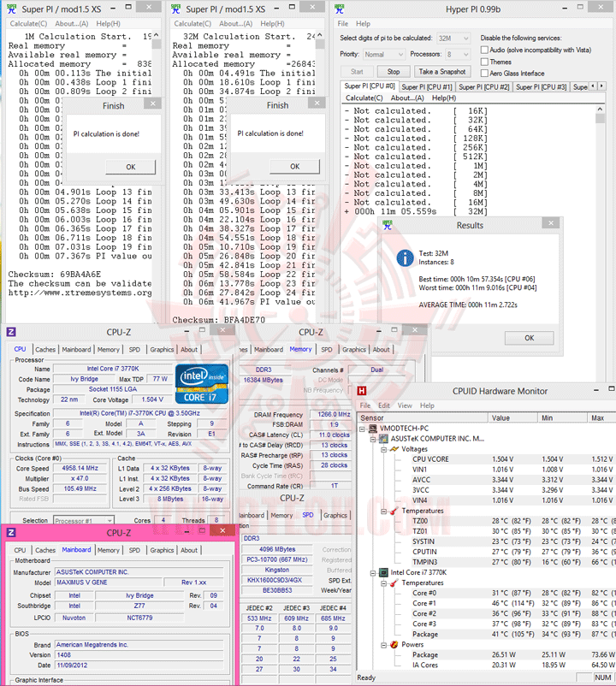Click OK in the 32M Finish dialog
The height and width of the screenshot is (686, 616).
[x=295, y=167]
